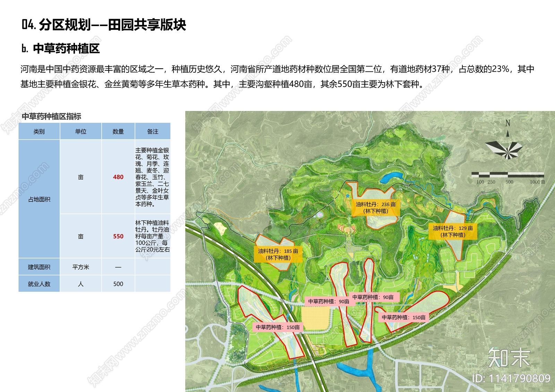This screenshot has height=392, width=555.
Task: Click the 平方米 unit cell
Action: (x=81, y=267)
